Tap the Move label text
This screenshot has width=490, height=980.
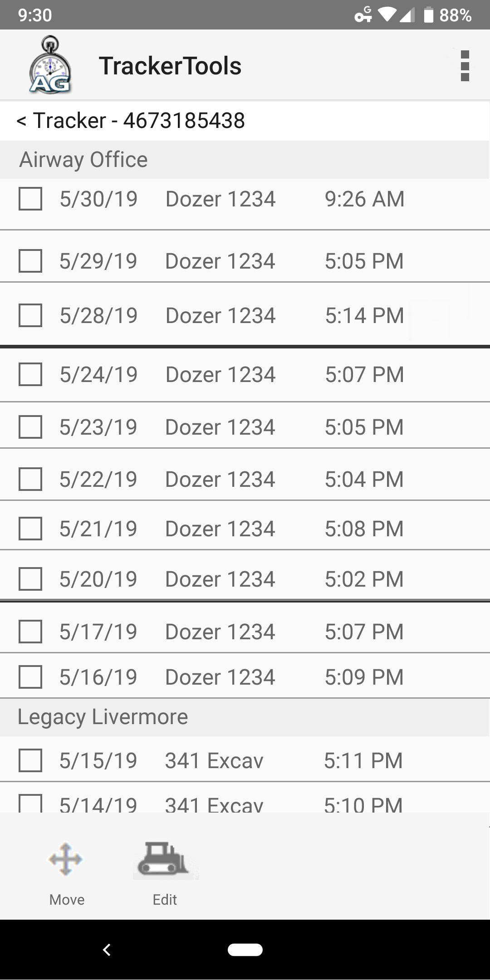67,900
